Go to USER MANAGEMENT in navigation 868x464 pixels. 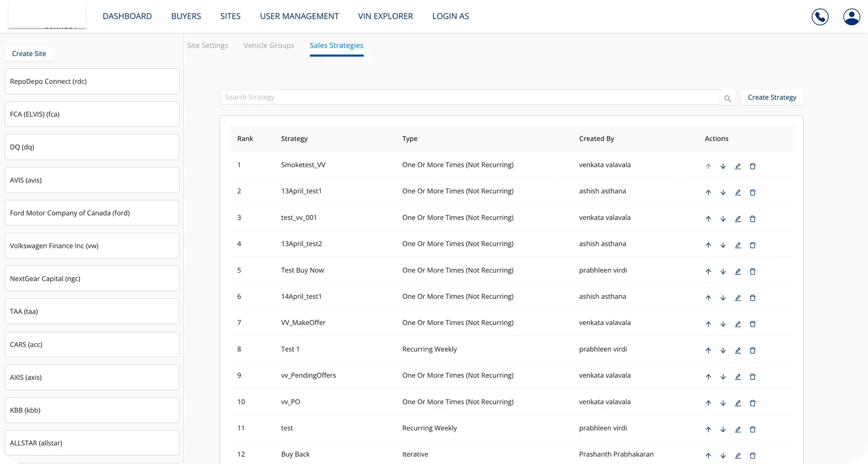coord(299,16)
